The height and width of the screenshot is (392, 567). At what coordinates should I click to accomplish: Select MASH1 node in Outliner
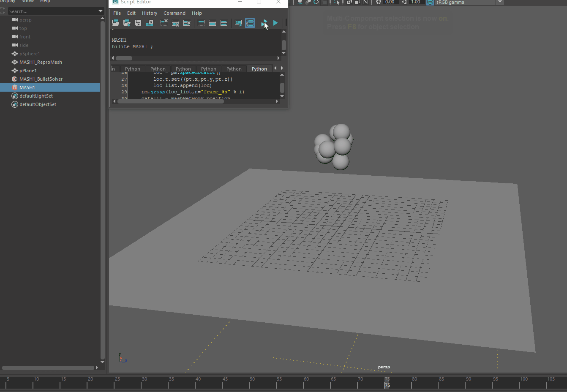[27, 87]
